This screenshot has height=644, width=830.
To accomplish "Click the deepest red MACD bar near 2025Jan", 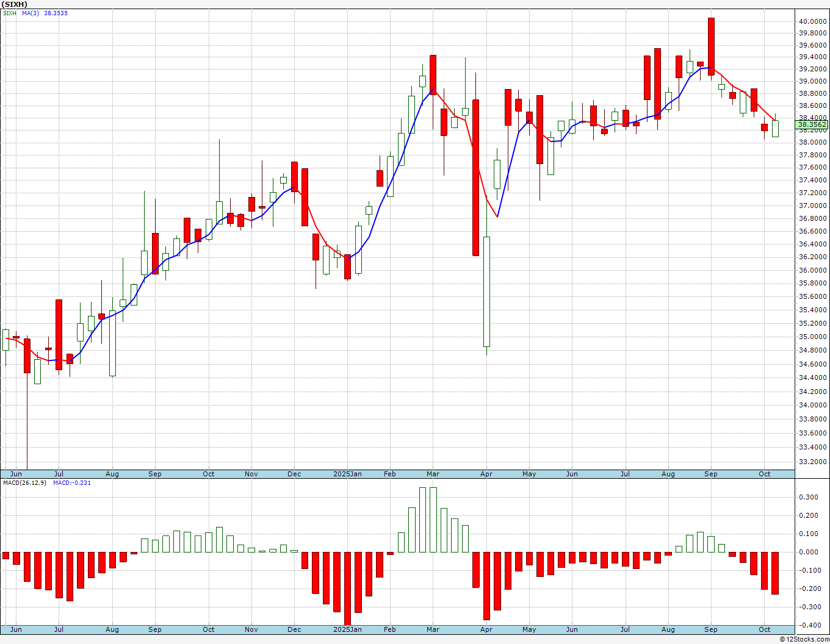I will [347, 589].
